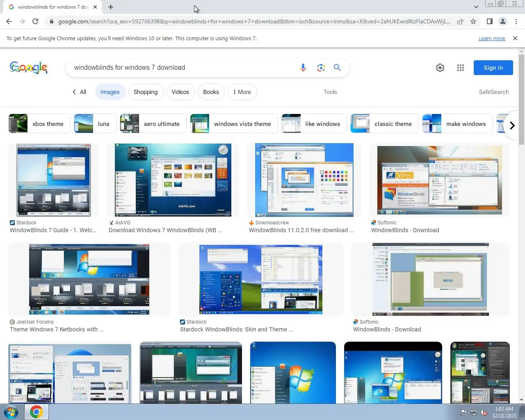Select the windows vista theme chip
Viewport: 525px width, 420px height.
[x=234, y=124]
